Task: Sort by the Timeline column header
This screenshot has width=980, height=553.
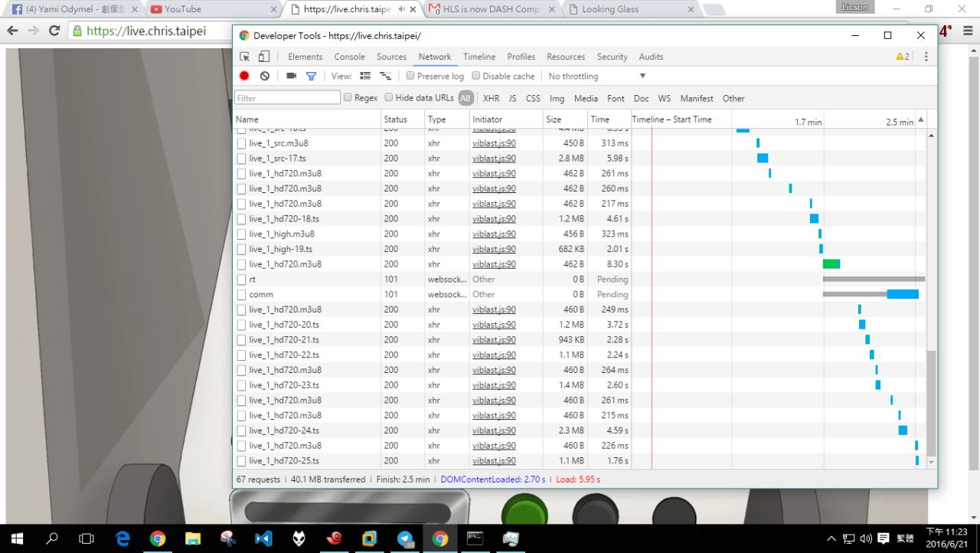Action: [x=671, y=119]
